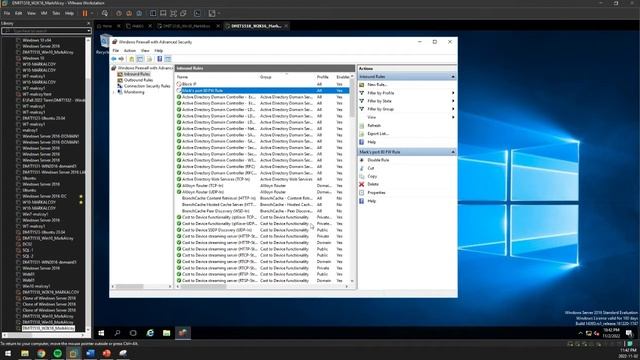Open the Filter by Profile submenu arrow

click(x=453, y=93)
